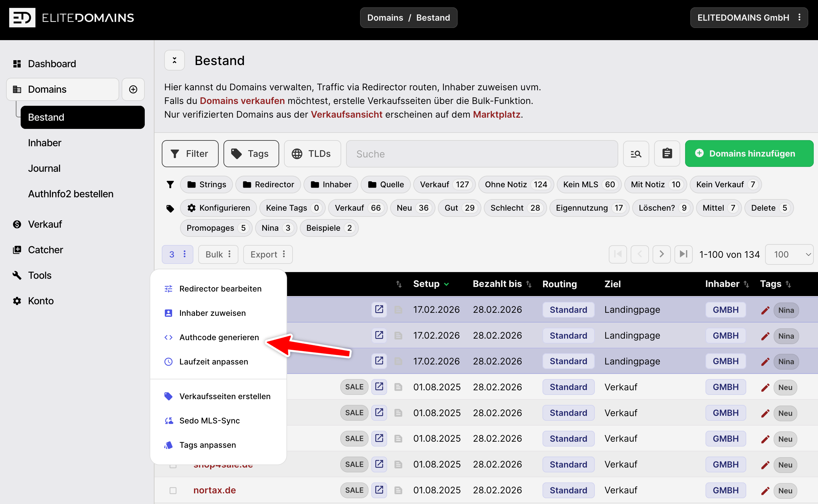Collapse the Bestand header with arrow button
This screenshot has height=504, width=818.
click(175, 60)
